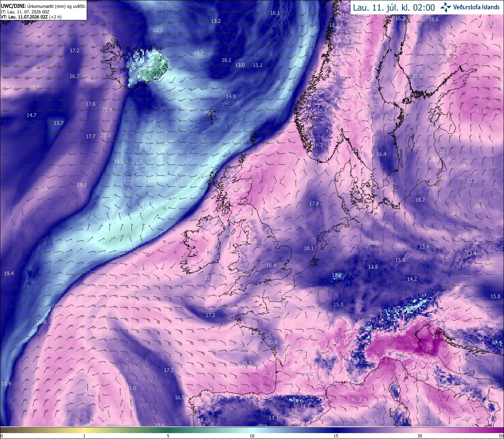The image size is (504, 439).
Task: Click the 5 tick on the color scale
Action: pos(168,435)
